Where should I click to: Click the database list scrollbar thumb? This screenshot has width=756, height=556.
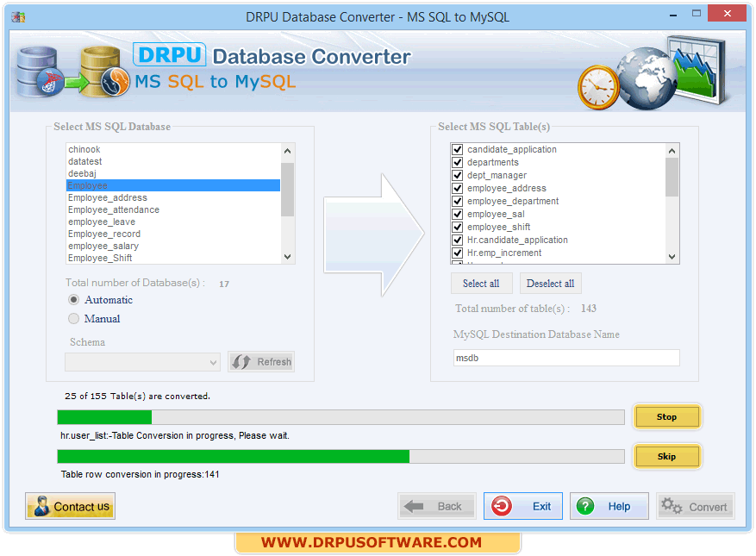(287, 190)
